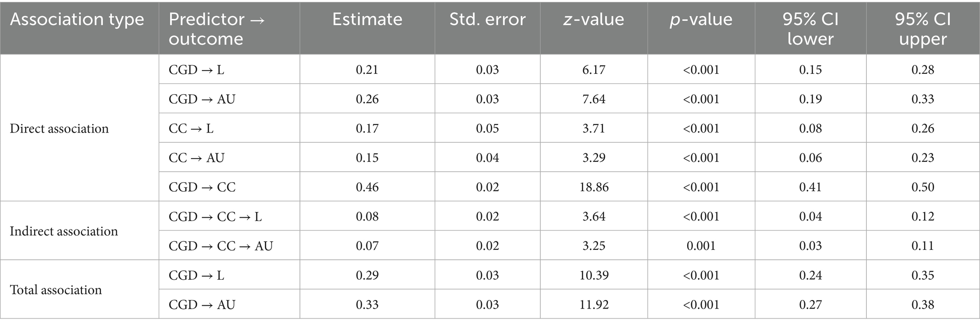Click the "CGD → CC → AU" cell
This screenshot has width=980, height=327.
pos(221,246)
